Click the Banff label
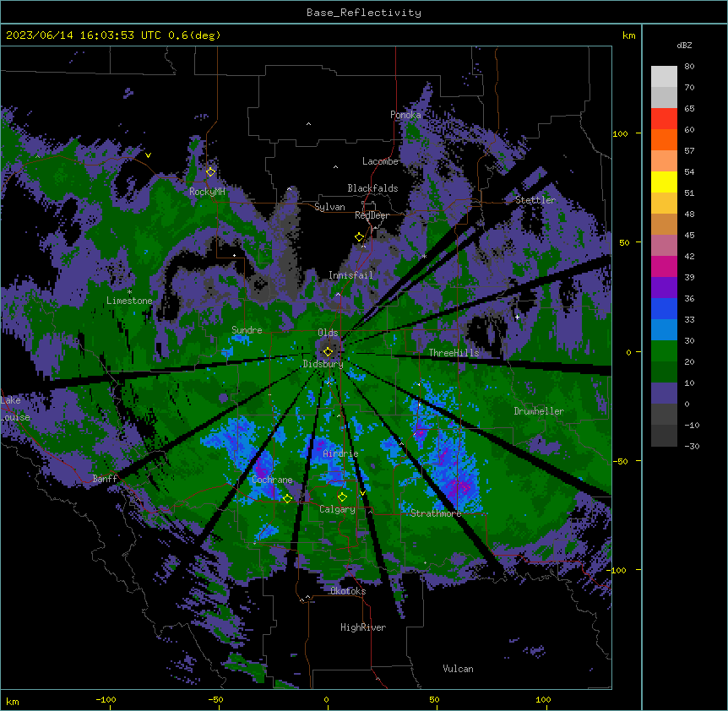728x711 pixels. (x=105, y=479)
